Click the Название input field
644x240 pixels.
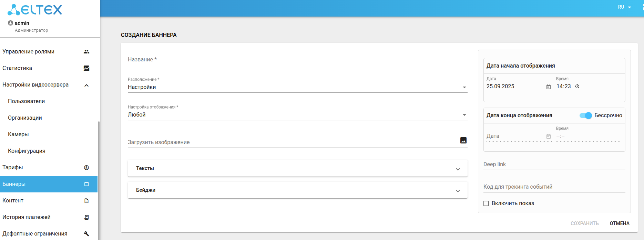(297, 60)
